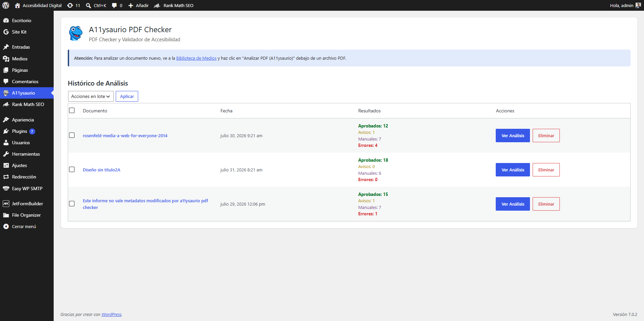Click the Medios media icon

pos(6,59)
